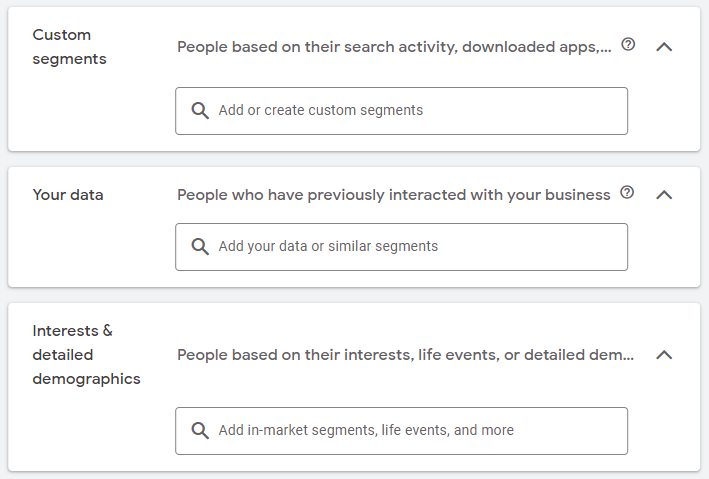This screenshot has width=709, height=479.
Task: Click the previously interacted with your business text
Action: click(x=393, y=195)
